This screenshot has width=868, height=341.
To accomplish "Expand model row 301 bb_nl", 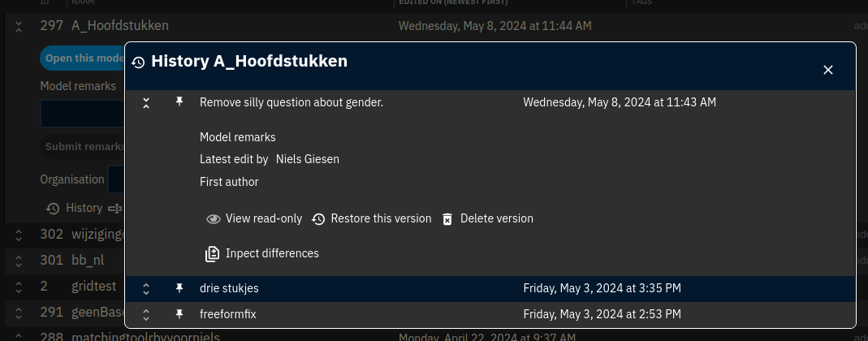I will click(x=18, y=260).
